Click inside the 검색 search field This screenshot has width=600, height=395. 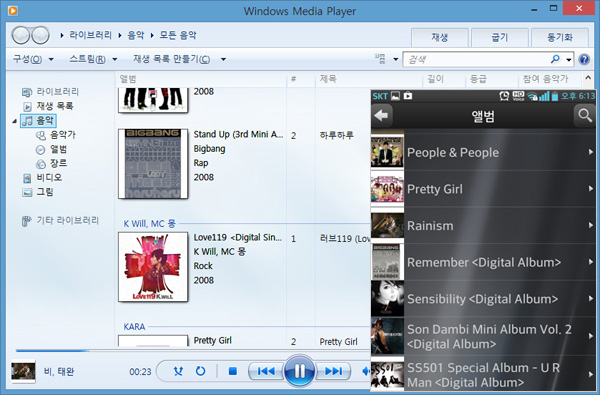click(x=476, y=59)
